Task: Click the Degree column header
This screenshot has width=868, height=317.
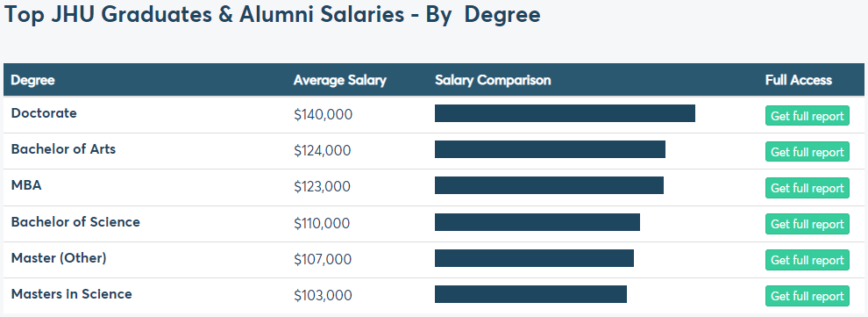Action: coord(33,81)
